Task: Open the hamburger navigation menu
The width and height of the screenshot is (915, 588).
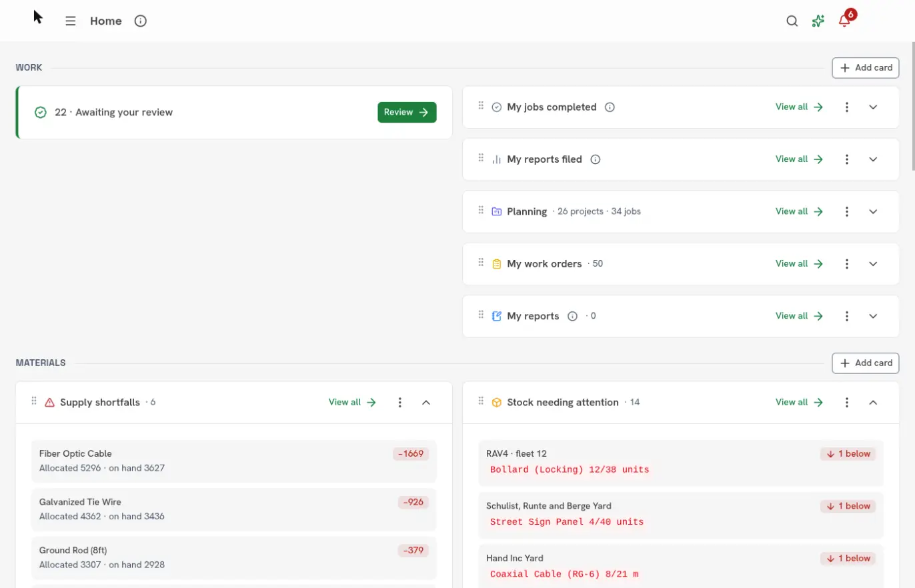Action: 71,21
